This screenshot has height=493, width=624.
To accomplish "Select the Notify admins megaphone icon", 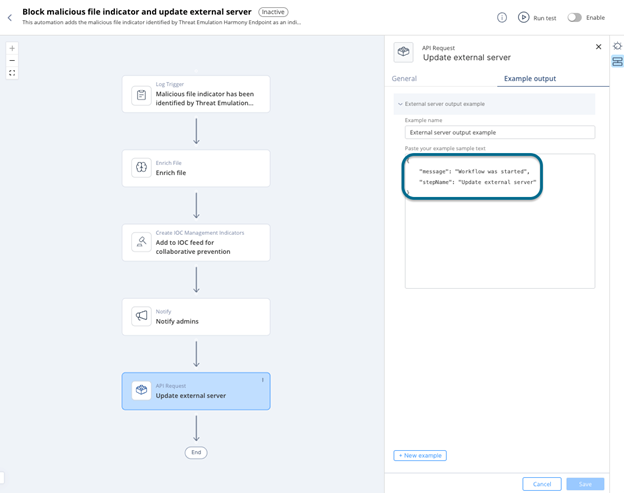I will tap(141, 316).
